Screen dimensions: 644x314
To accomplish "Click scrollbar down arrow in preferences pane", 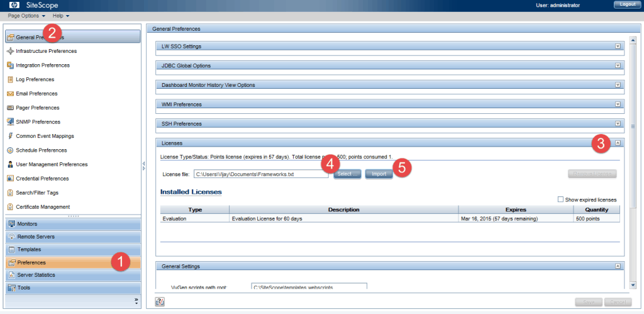I will pos(633,285).
